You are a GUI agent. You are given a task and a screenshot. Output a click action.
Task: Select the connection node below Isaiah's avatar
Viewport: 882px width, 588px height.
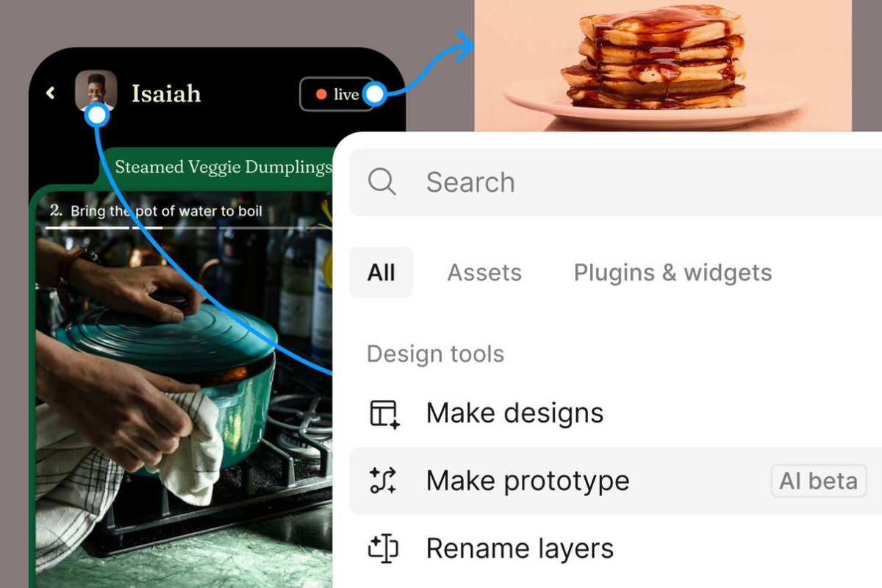coord(97,115)
